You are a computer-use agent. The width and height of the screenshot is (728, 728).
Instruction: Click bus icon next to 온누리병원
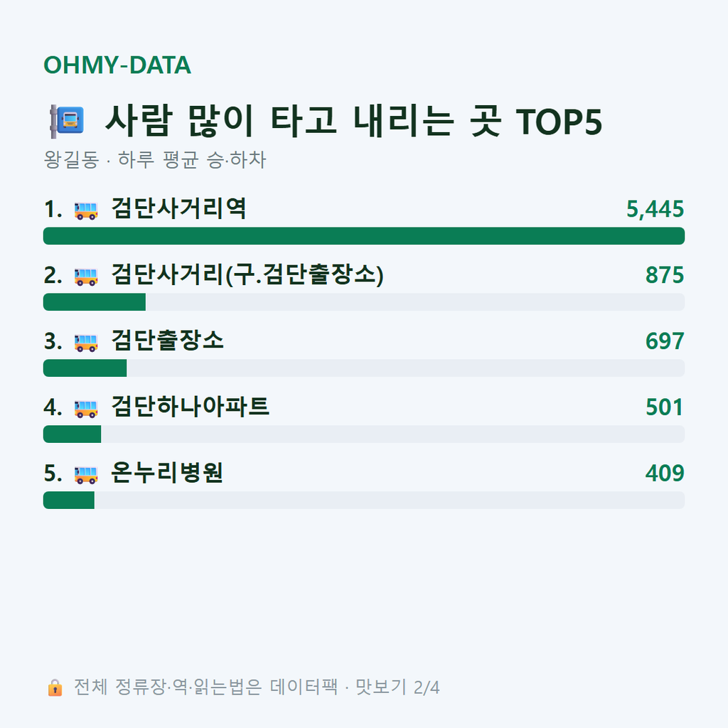86,475
